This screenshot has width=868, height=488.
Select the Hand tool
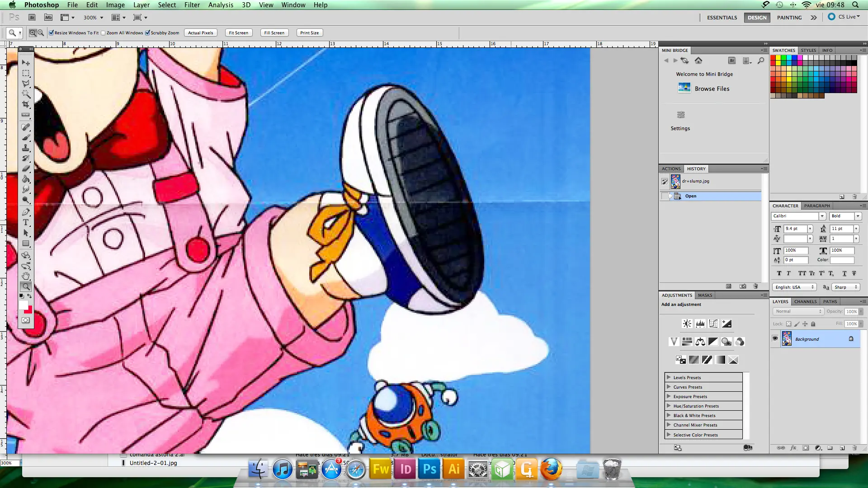click(x=26, y=276)
